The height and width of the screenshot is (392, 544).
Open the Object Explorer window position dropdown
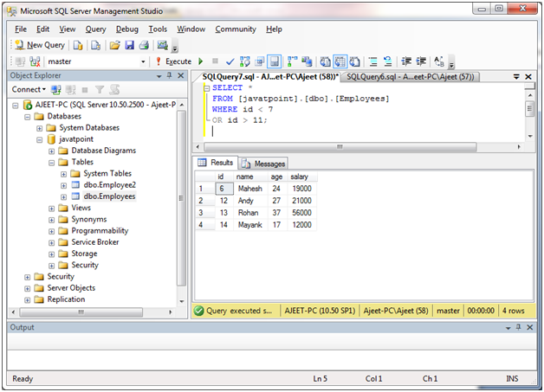coord(159,76)
